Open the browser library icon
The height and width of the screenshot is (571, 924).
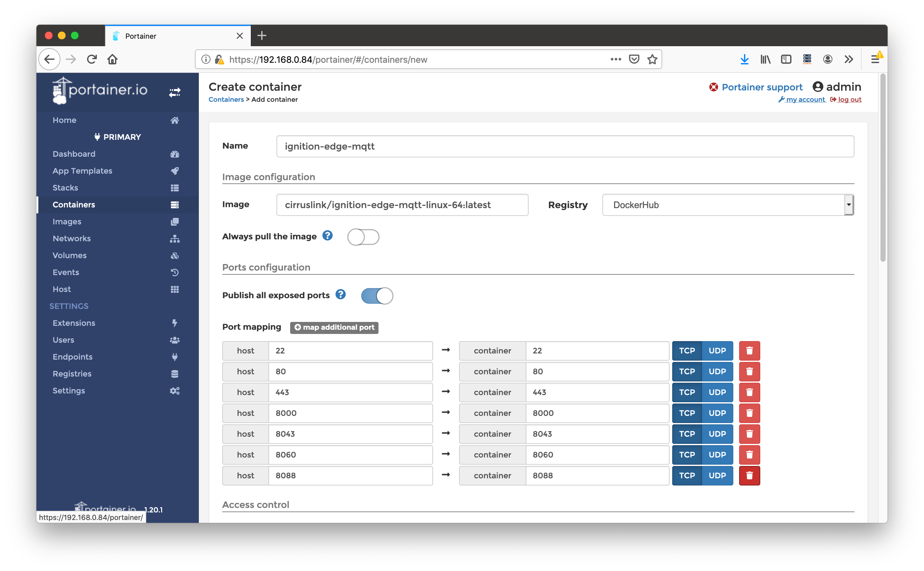click(x=765, y=59)
